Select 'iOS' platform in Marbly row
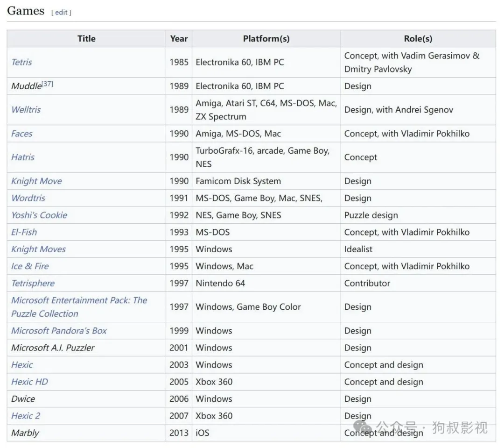504x448 pixels. (203, 433)
